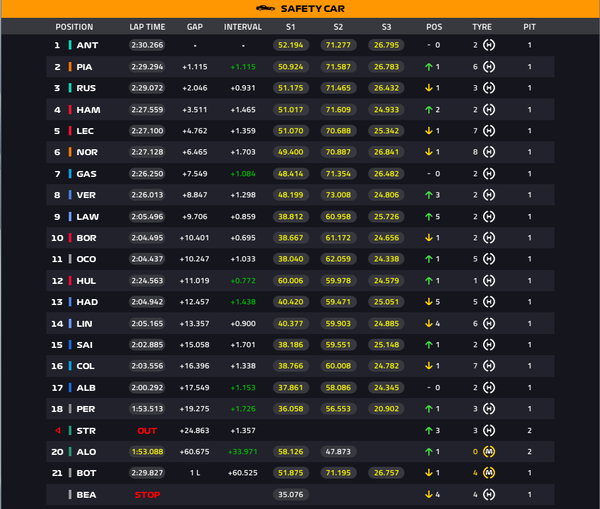Click the red team colour bar beside HAM

[70, 110]
